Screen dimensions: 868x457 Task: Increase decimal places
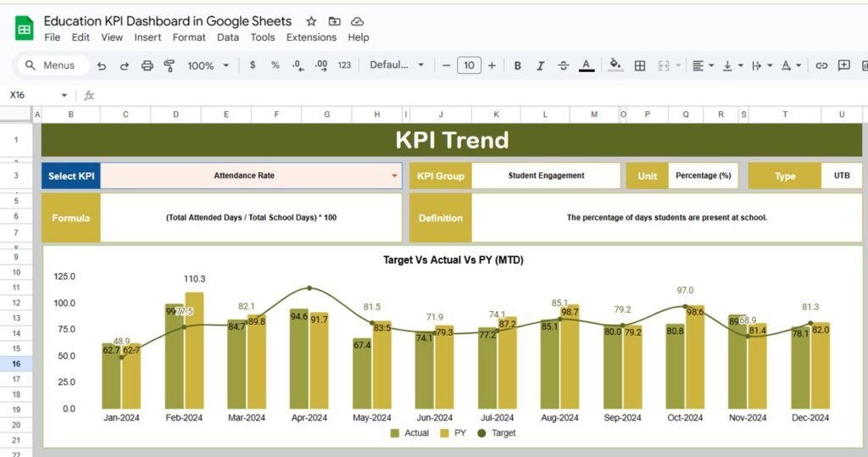(320, 65)
